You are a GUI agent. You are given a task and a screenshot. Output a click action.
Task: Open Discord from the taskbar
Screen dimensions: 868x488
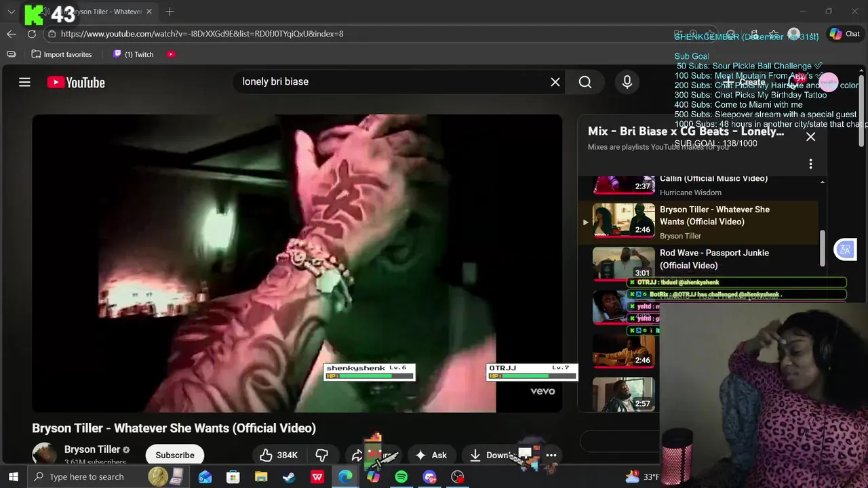[429, 477]
